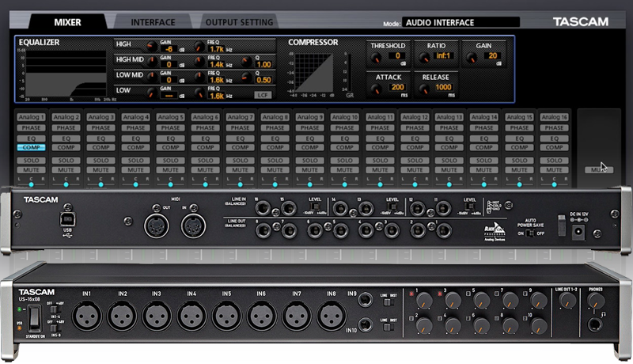Click the TASCAM logo in the software header
633x364 pixels.
(580, 22)
